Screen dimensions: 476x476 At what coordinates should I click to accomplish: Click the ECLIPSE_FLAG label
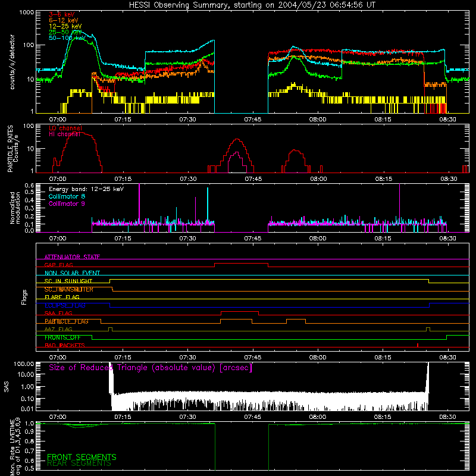(x=65, y=305)
